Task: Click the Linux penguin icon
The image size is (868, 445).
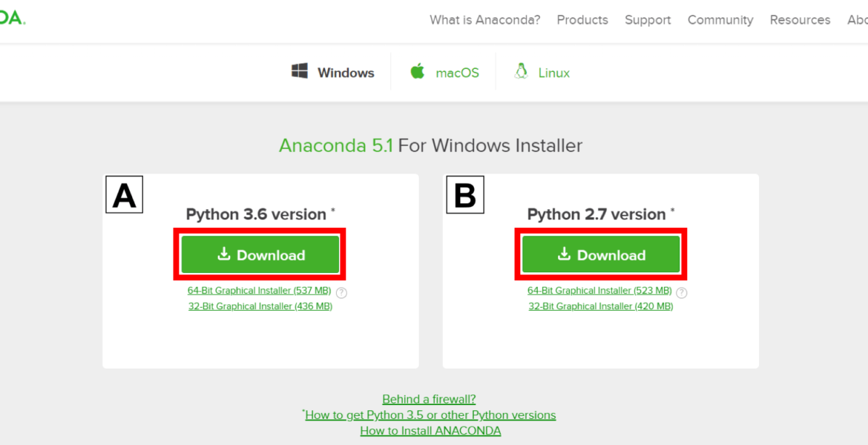Action: (520, 71)
